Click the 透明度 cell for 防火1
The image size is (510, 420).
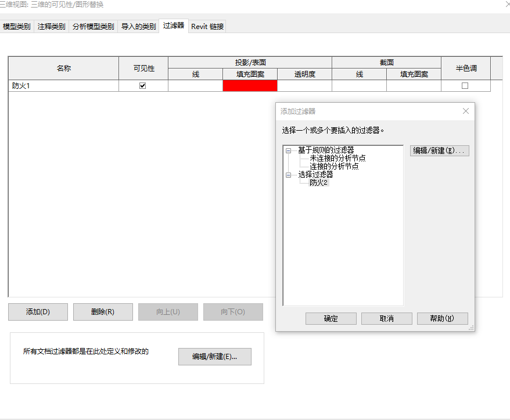305,86
